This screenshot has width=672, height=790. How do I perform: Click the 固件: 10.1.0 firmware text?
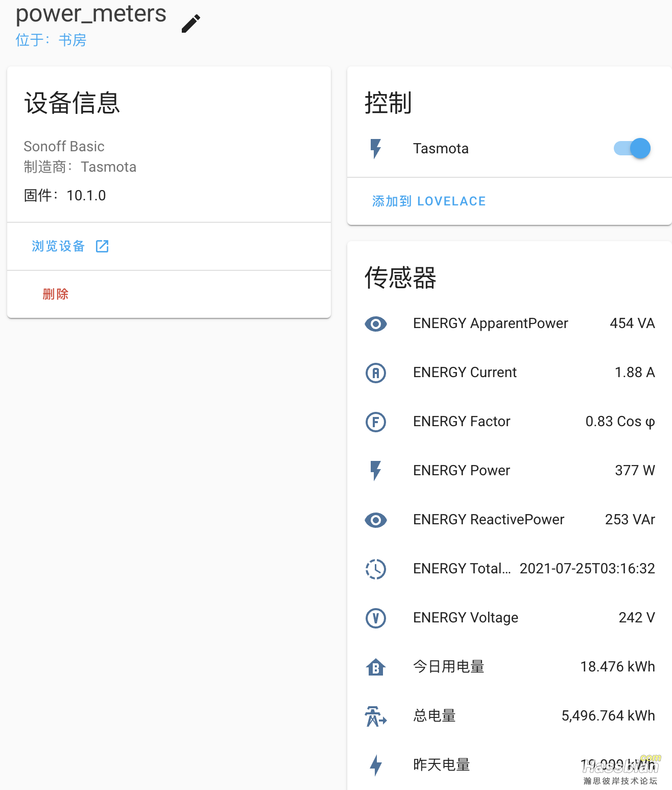click(65, 196)
